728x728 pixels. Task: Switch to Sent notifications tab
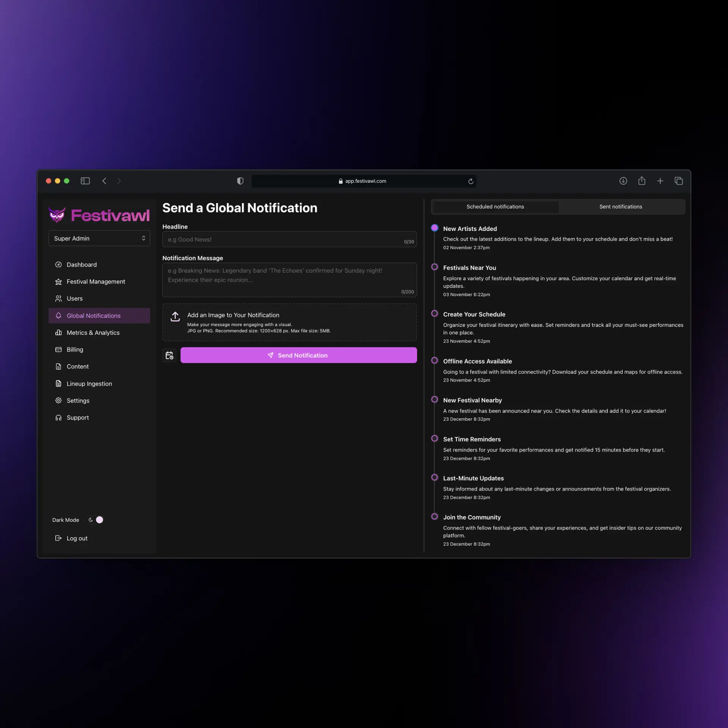[621, 207]
